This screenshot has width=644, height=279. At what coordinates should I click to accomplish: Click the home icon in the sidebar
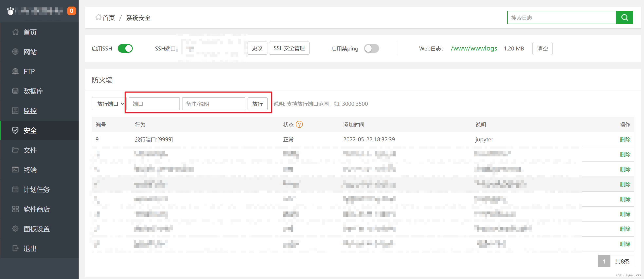click(15, 32)
